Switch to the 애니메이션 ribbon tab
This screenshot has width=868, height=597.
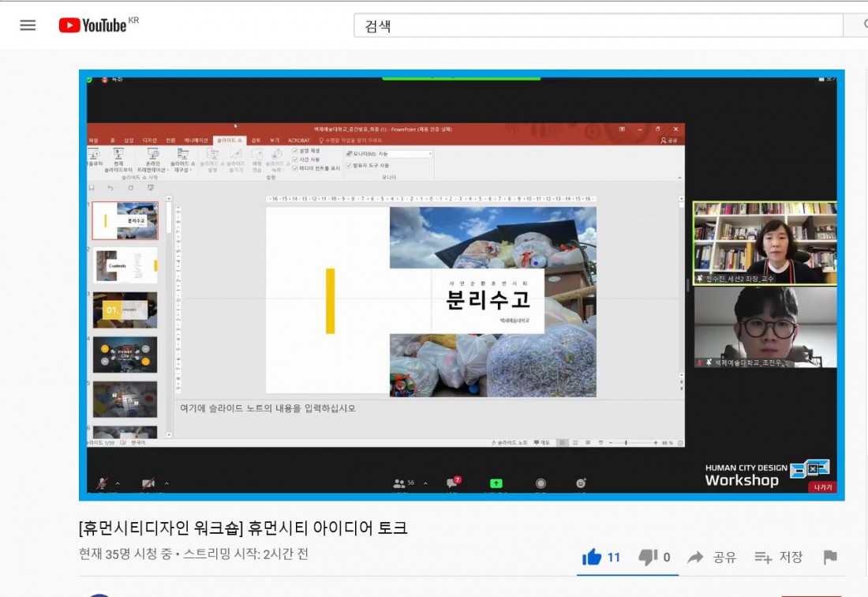point(196,140)
